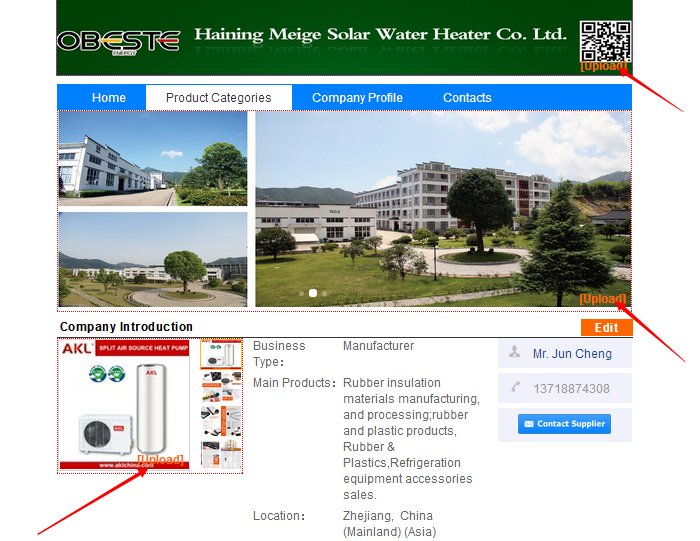Click the envelope icon on Contact Supplier

pyautogui.click(x=529, y=424)
